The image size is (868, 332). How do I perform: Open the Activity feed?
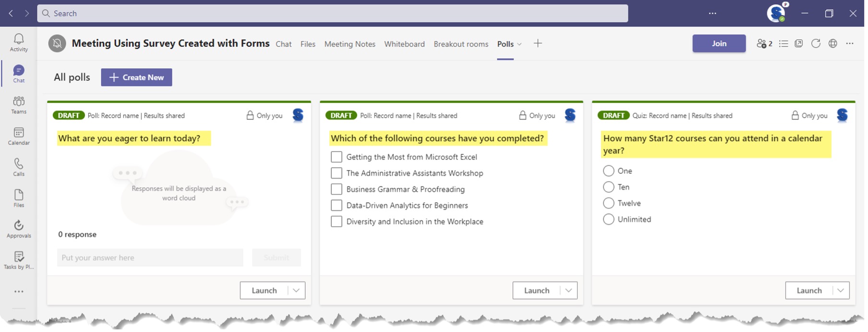[19, 43]
